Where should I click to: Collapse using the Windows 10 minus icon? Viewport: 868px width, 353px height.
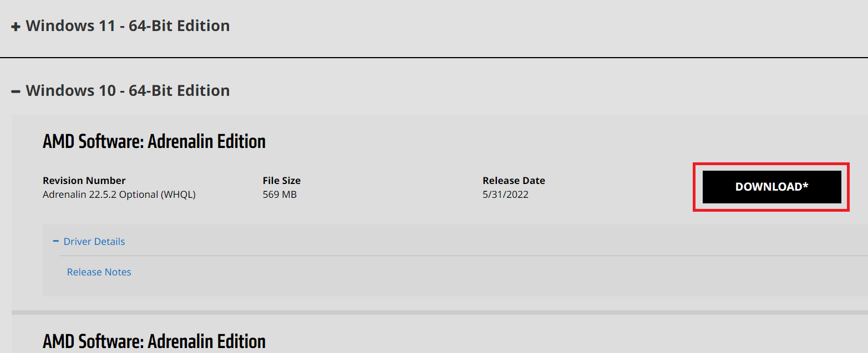click(x=16, y=91)
